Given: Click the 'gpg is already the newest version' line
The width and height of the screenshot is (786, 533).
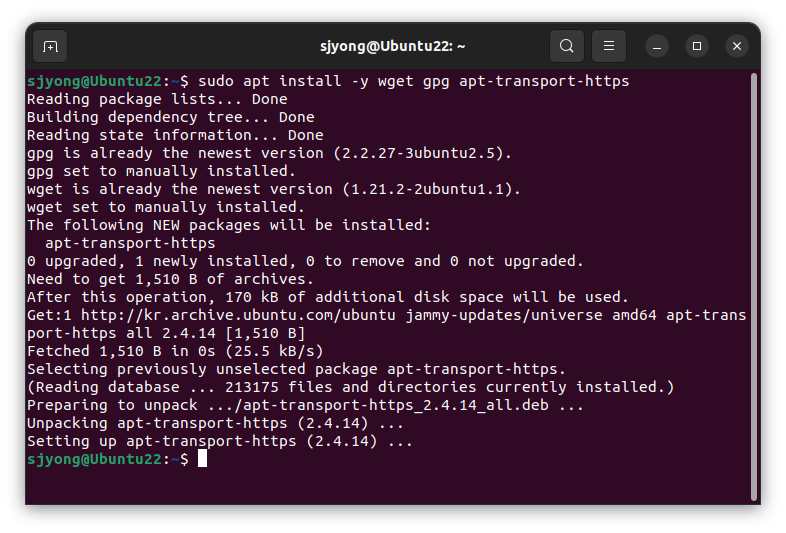Looking at the screenshot, I should [x=269, y=153].
